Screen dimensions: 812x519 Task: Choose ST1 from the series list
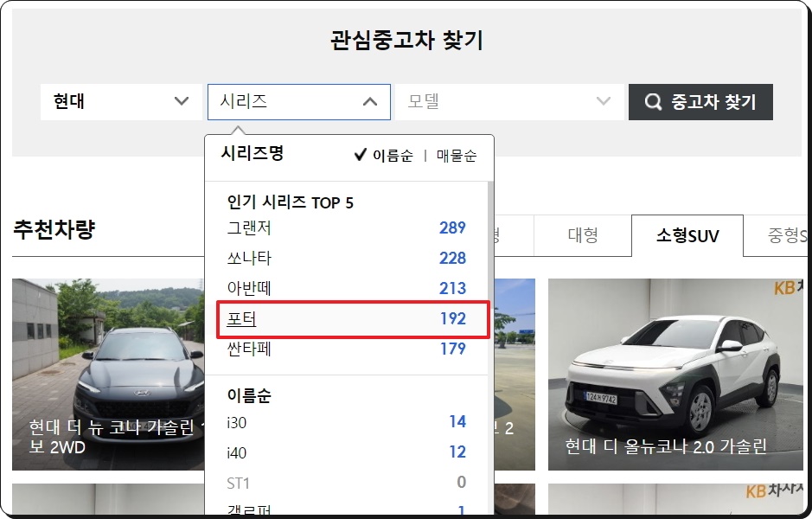(x=347, y=483)
